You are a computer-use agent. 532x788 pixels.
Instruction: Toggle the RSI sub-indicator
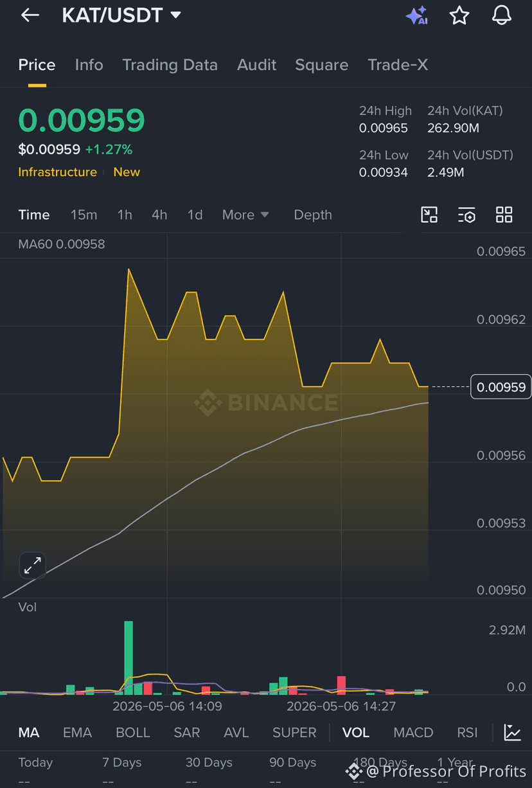[x=467, y=733]
